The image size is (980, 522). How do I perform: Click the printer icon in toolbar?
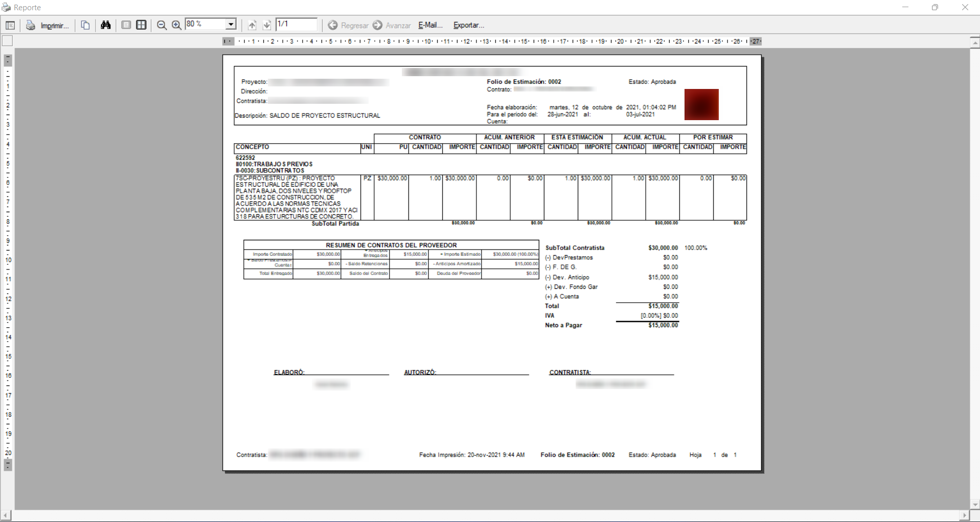[31, 25]
